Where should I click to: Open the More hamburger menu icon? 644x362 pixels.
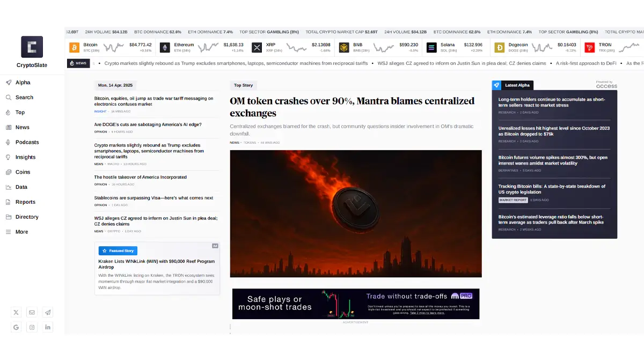(x=9, y=232)
